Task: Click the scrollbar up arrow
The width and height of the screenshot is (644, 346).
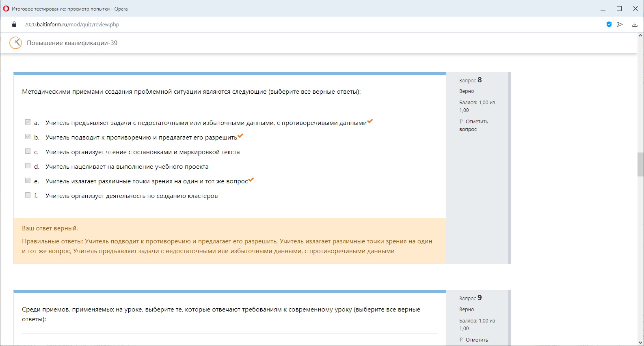Action: click(x=640, y=35)
